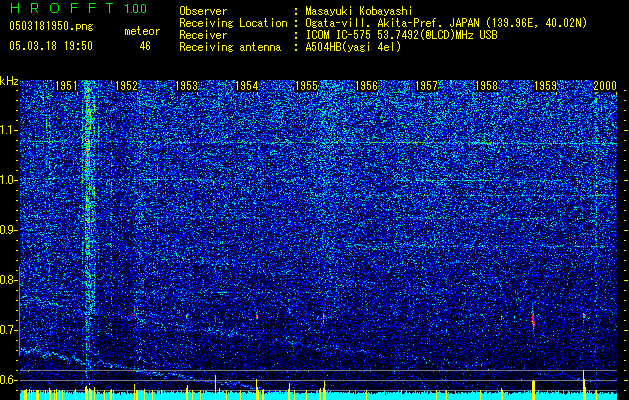Click the observer name Masayuki Kobayashi

click(359, 12)
